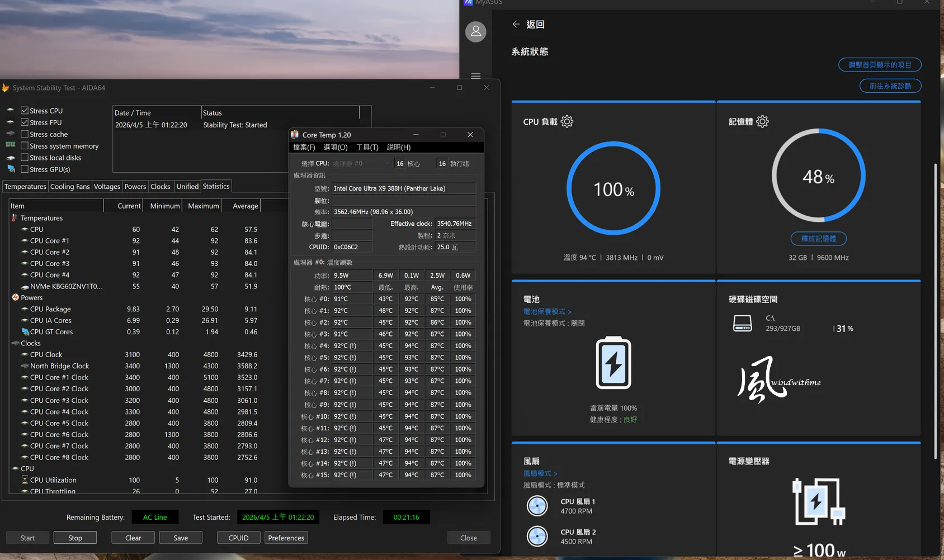The image size is (944, 560).
Task: Open CPU 負載 settings gear
Action: [x=567, y=121]
